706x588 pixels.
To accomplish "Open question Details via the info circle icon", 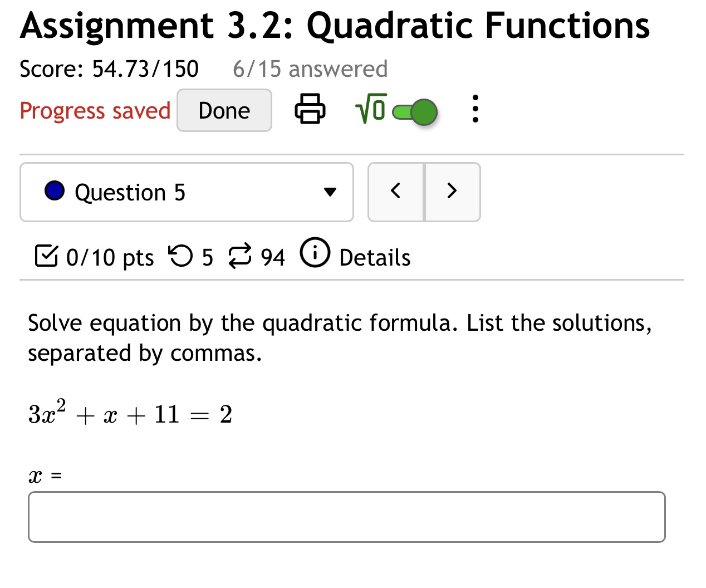I will pos(315,254).
